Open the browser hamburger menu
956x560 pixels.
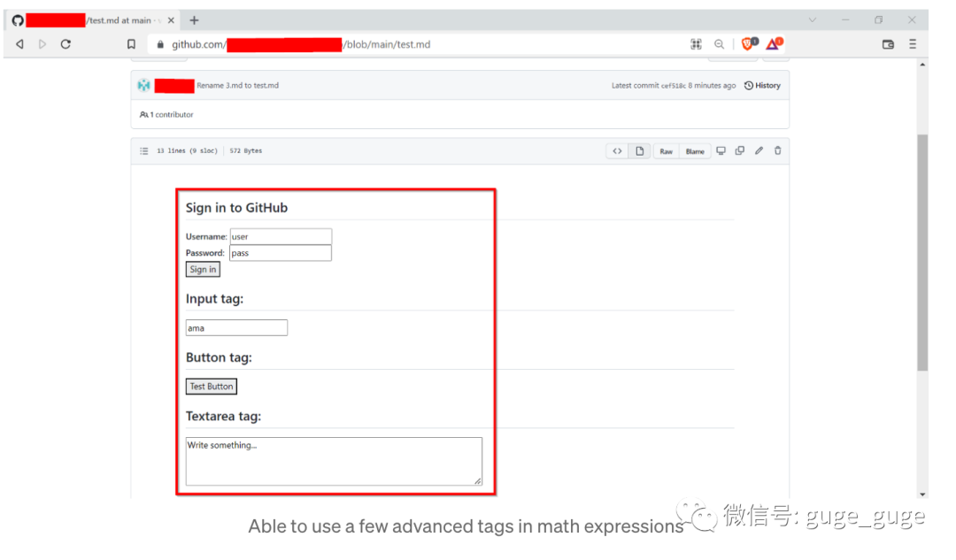click(x=912, y=44)
